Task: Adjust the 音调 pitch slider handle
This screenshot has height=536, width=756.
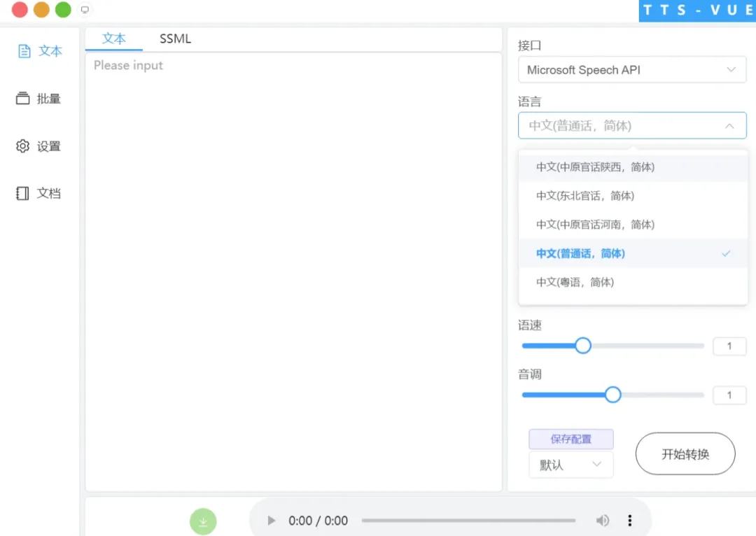Action: (x=612, y=395)
